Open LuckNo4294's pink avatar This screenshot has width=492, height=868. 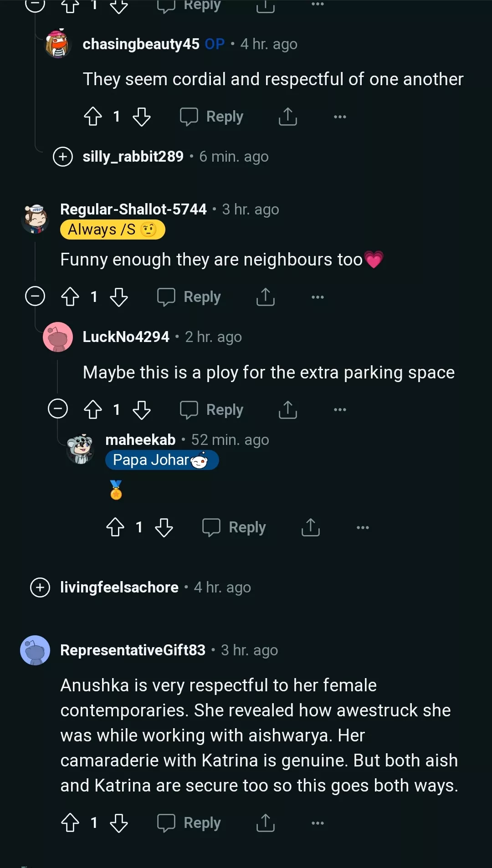click(x=58, y=337)
